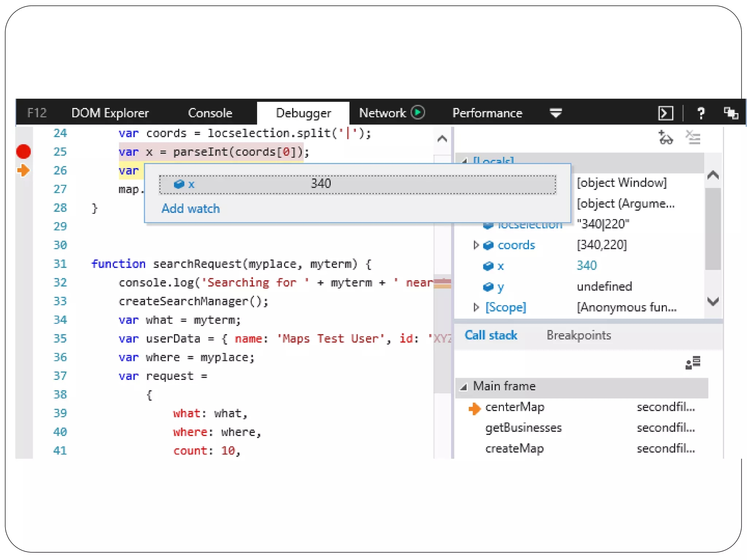Collapse the Main frame group

click(x=464, y=387)
